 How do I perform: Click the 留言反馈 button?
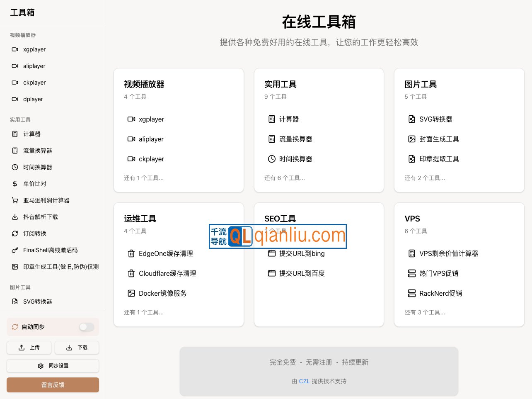coord(53,385)
